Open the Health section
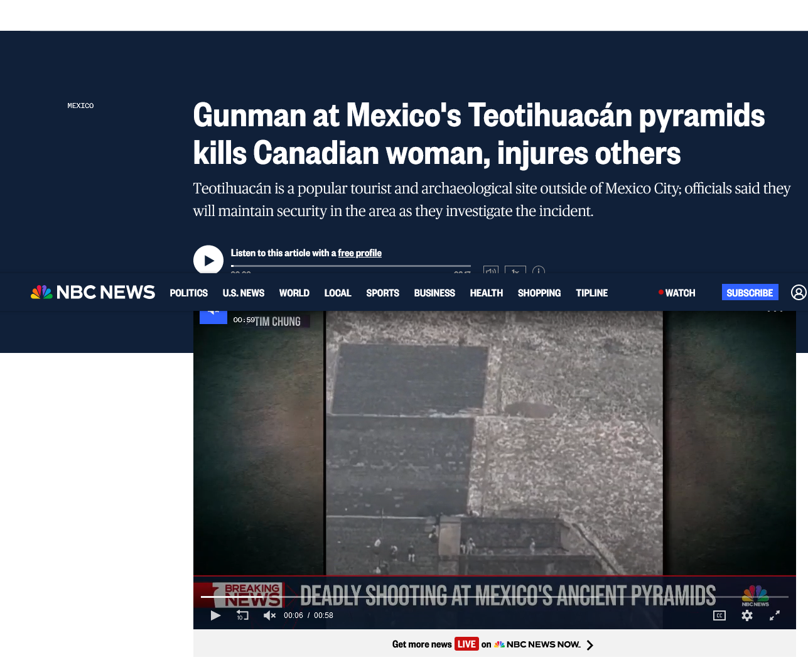808x672 pixels. (x=487, y=293)
